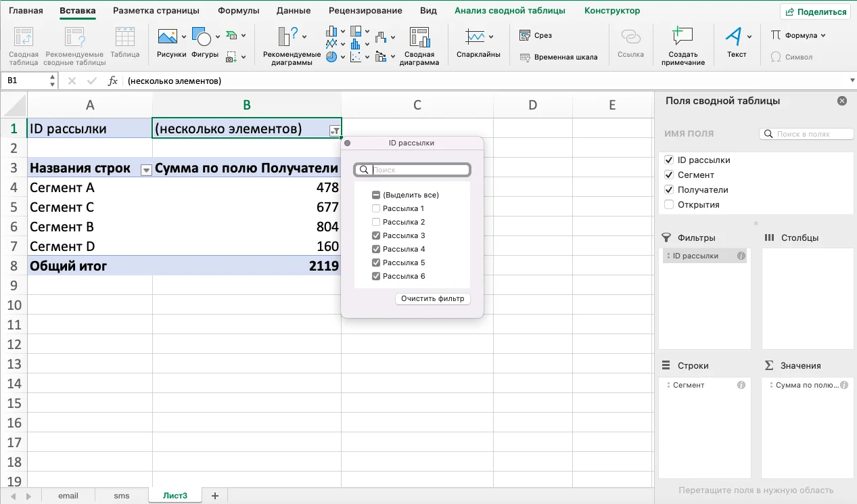Viewport: 857px width, 504px height.
Task: Click the Временная шкала timeline icon
Action: [559, 58]
